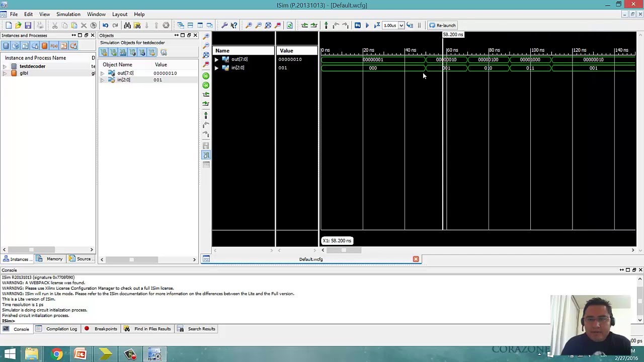This screenshot has width=644, height=362.
Task: Click the Re-launch button
Action: pyautogui.click(x=442, y=25)
